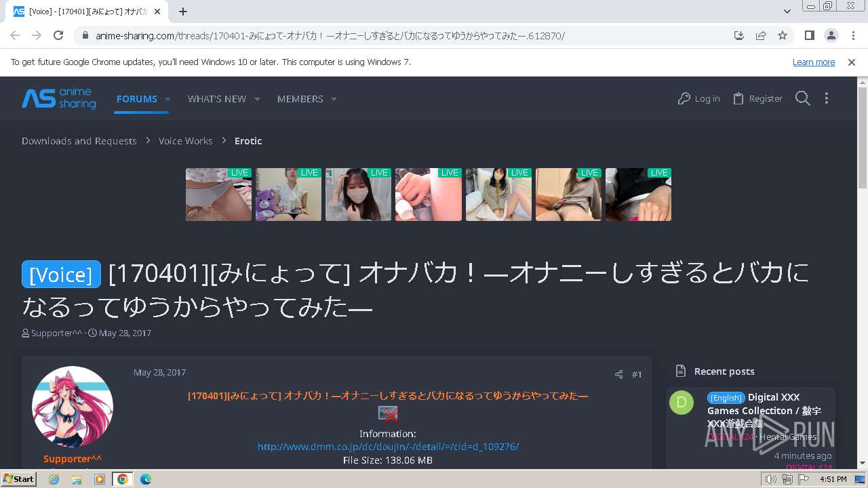Open the forum search magnifier icon

(x=803, y=98)
